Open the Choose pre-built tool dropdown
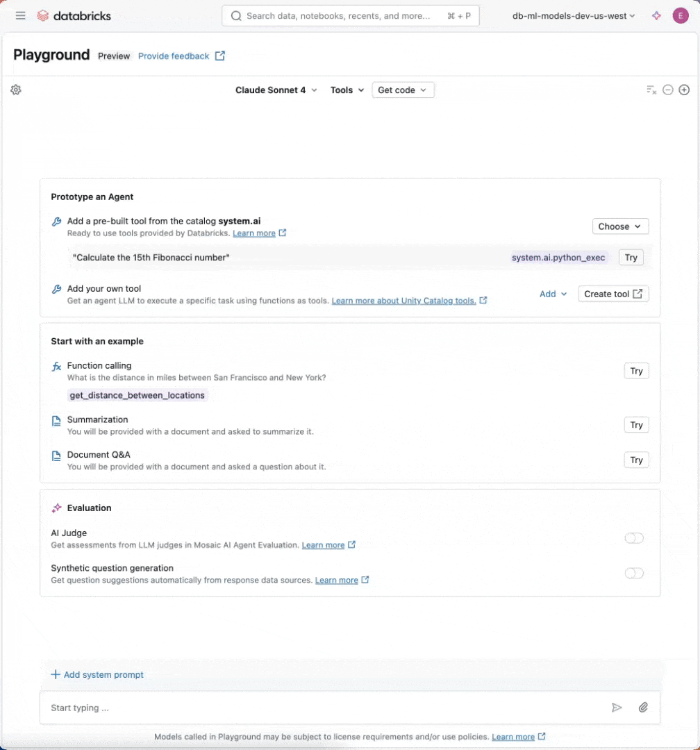Viewport: 700px width, 750px height. coord(620,226)
